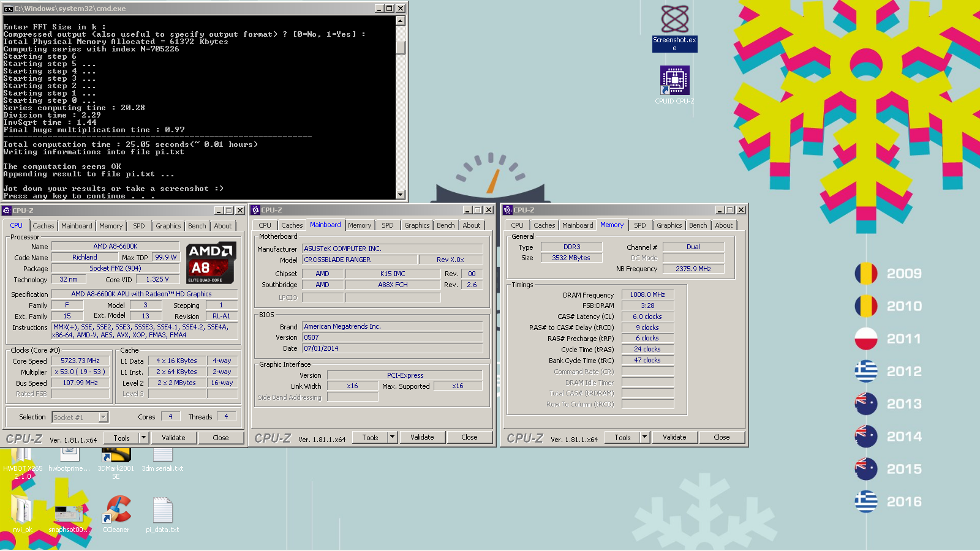Click Validate in the Memory tab window
Screen dimensions: 980x551
coord(674,437)
